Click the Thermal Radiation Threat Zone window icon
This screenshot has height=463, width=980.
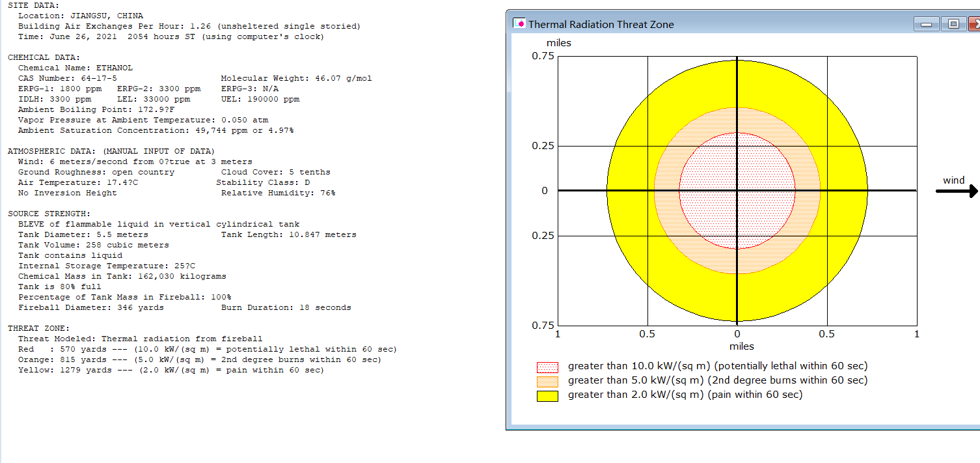(x=519, y=23)
